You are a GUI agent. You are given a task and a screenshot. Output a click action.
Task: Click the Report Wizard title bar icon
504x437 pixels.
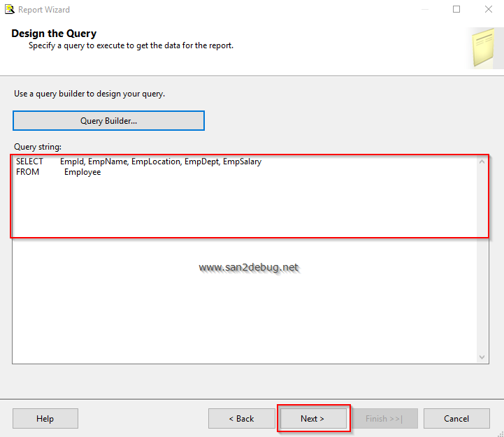coord(9,10)
